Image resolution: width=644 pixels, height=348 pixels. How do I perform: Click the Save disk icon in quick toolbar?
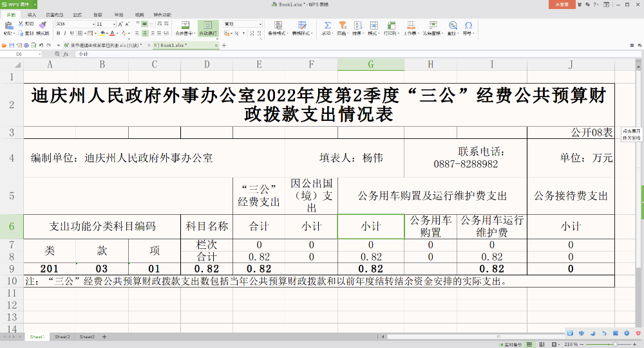(12, 45)
